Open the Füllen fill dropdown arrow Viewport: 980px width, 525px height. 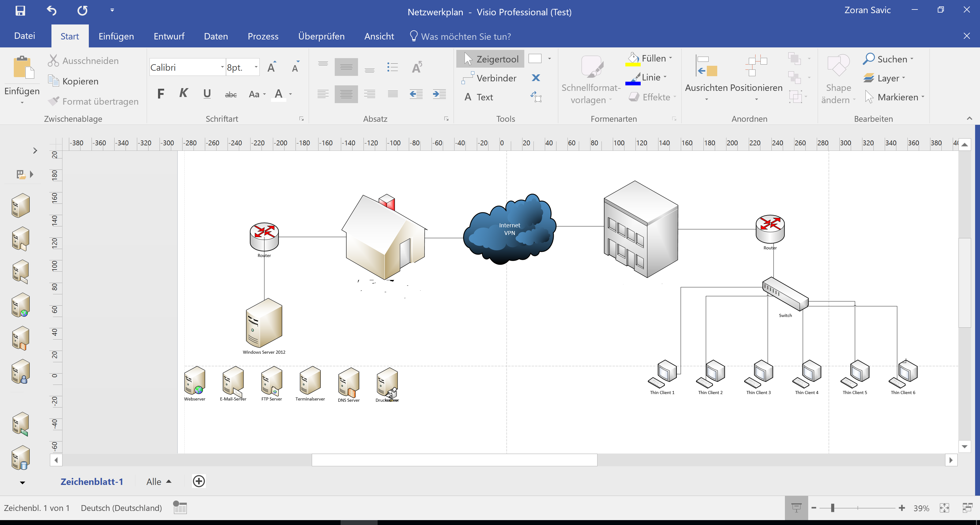(670, 58)
